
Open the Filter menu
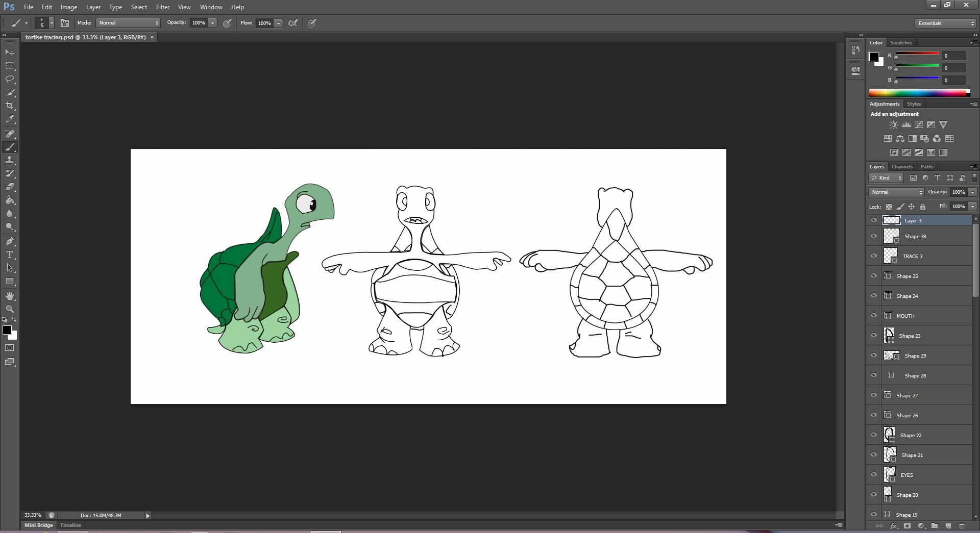pyautogui.click(x=162, y=7)
